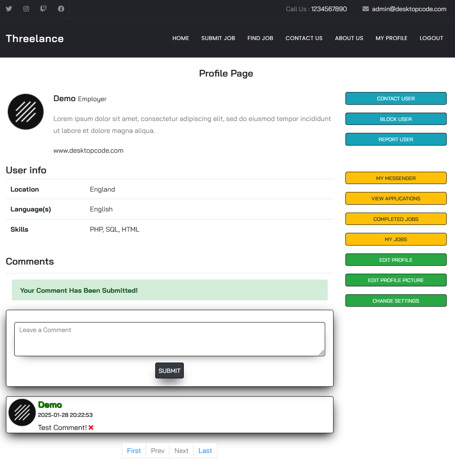Focus the Leave a Comment text area
Image resolution: width=455 pixels, height=476 pixels.
[x=169, y=339]
